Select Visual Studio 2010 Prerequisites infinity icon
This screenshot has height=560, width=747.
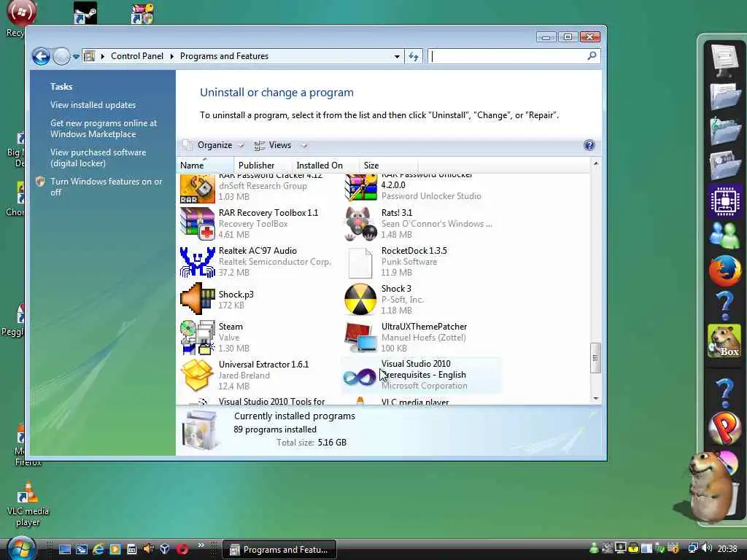(x=360, y=378)
